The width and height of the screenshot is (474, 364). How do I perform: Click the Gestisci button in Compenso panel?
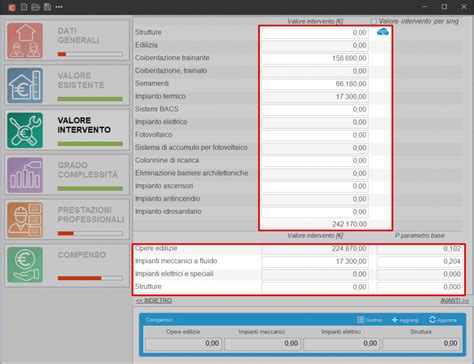[370, 320]
